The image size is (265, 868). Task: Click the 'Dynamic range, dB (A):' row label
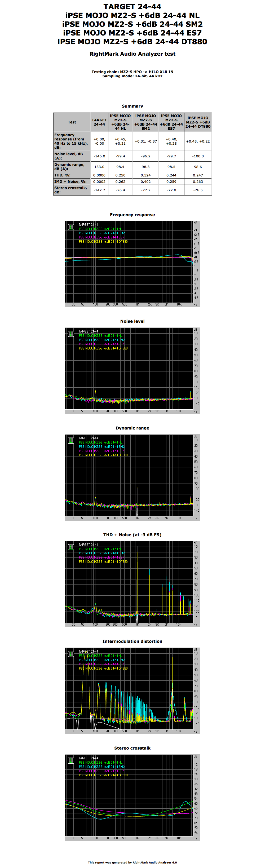click(72, 167)
